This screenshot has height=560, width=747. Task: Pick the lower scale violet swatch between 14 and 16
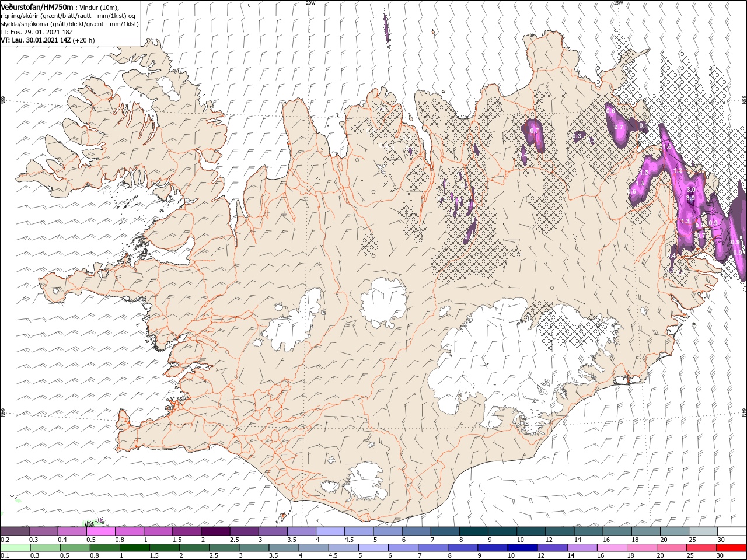(582, 548)
